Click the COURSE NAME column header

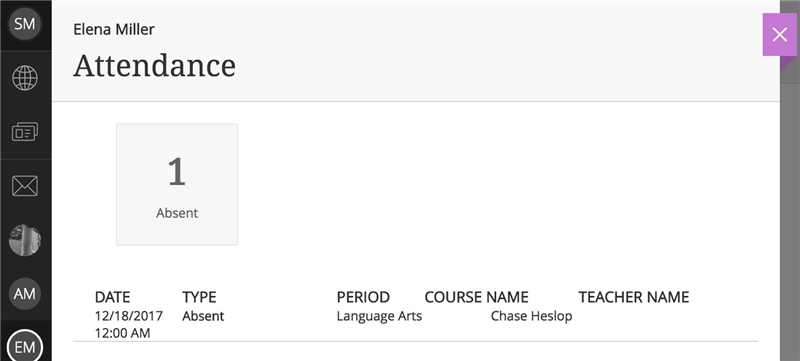pyautogui.click(x=477, y=297)
